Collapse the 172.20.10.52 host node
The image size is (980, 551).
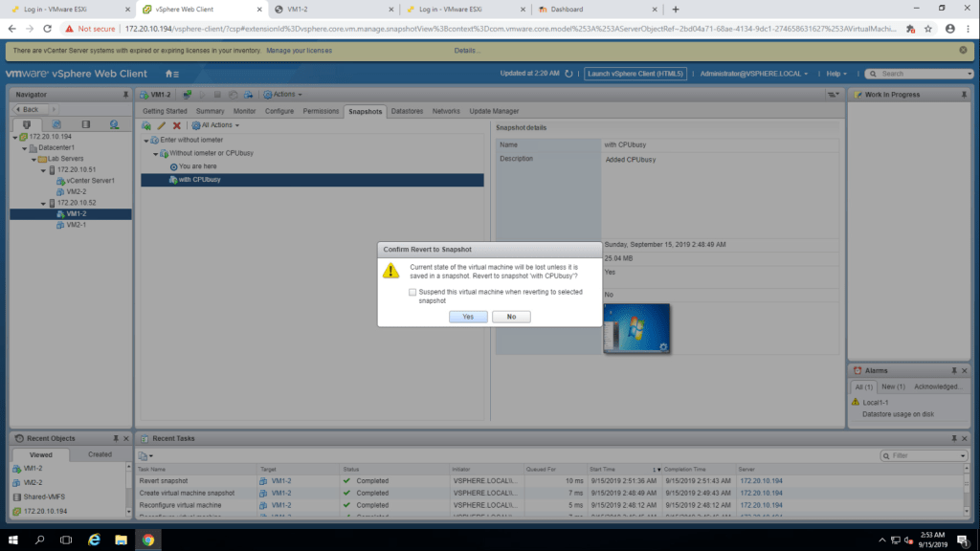pos(43,203)
